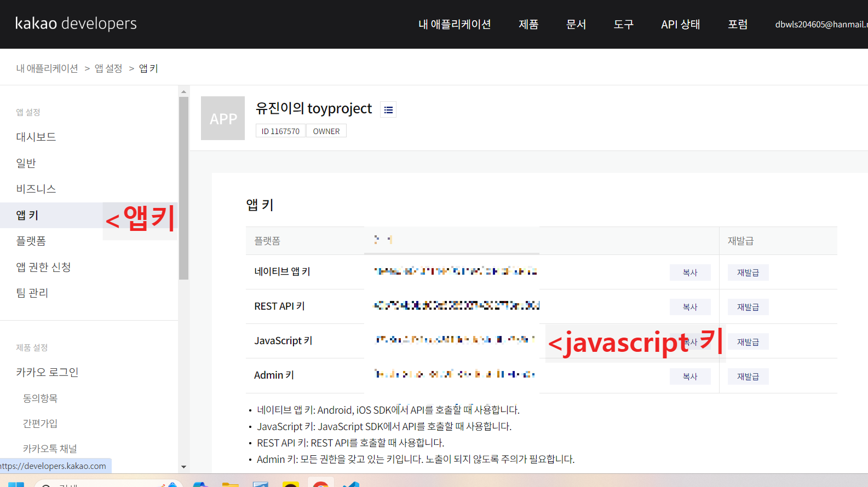Open API 상태 in top navigation
The height and width of the screenshot is (487, 868).
pyautogui.click(x=680, y=24)
